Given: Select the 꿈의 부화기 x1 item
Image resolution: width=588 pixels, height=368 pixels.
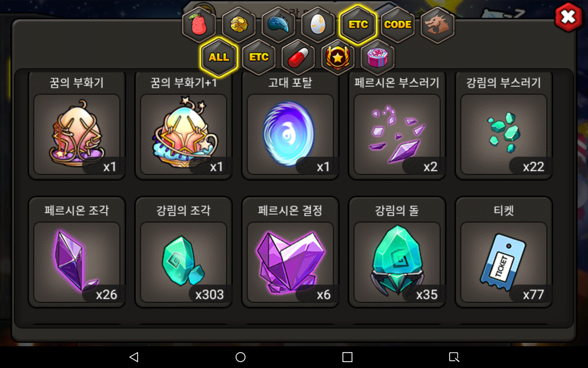Looking at the screenshot, I should [77, 126].
